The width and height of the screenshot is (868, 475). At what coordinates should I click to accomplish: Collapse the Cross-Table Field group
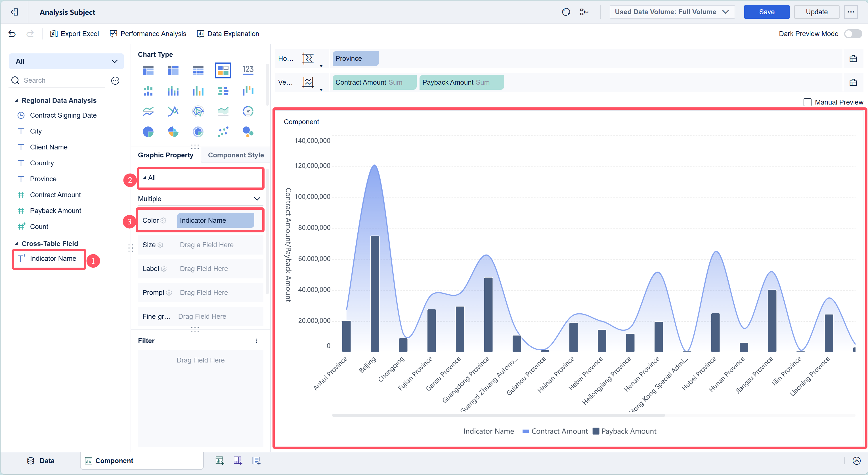click(x=16, y=243)
